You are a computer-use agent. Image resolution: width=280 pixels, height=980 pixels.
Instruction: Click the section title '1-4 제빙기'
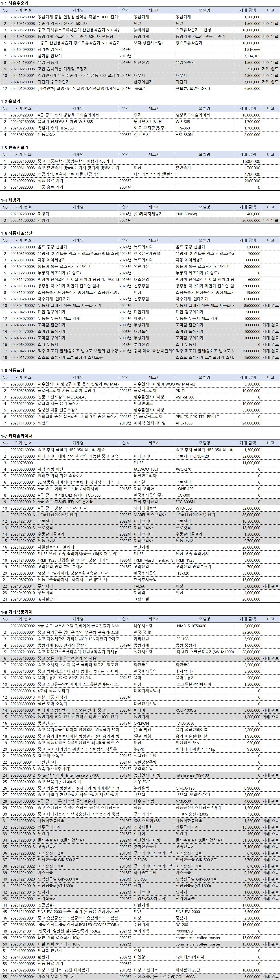pyautogui.click(x=11, y=200)
